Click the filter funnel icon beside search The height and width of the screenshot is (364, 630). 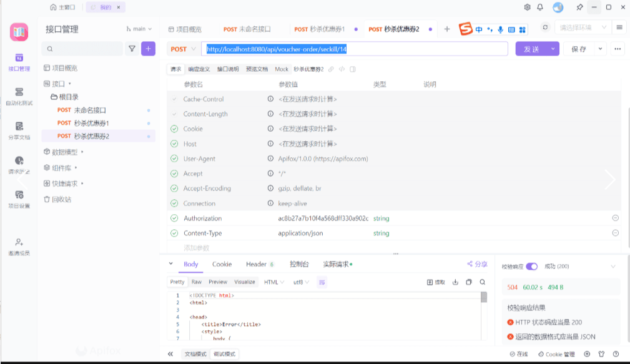pyautogui.click(x=132, y=49)
